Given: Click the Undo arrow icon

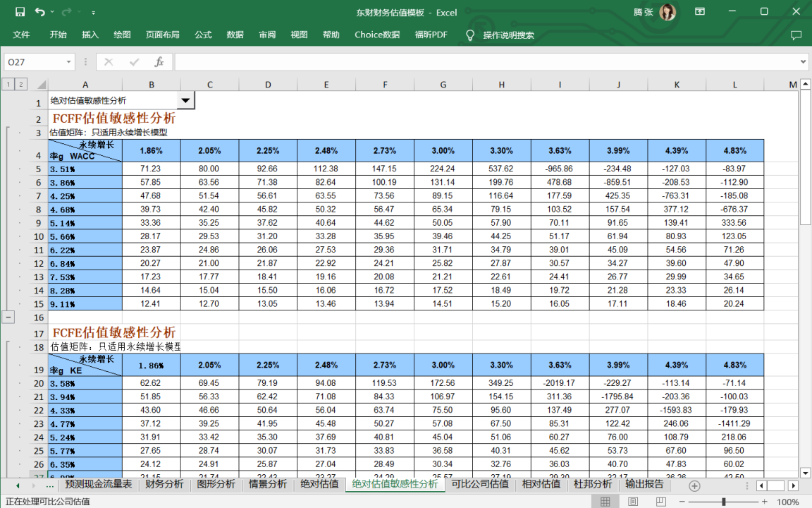Looking at the screenshot, I should pos(39,12).
